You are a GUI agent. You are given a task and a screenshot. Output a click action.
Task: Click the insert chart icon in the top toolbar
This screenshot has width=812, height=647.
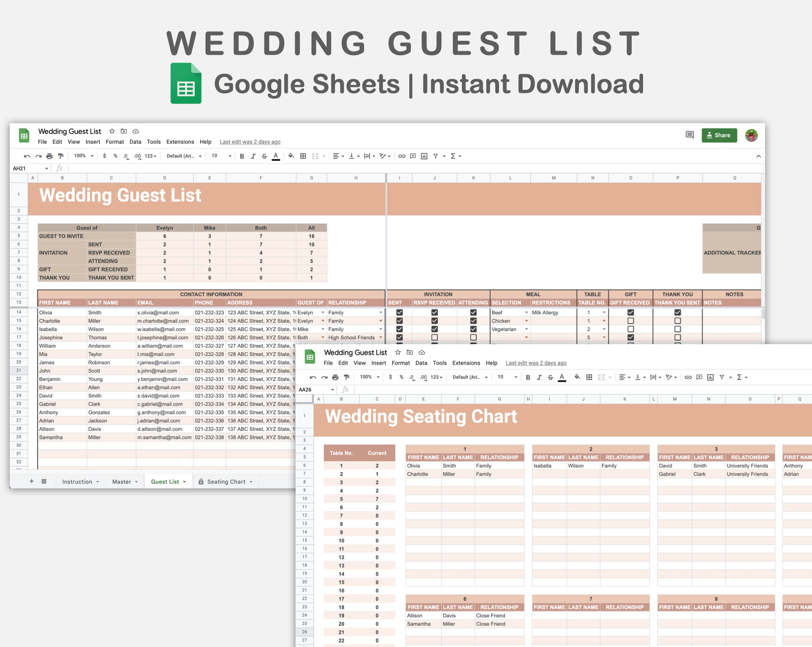424,156
